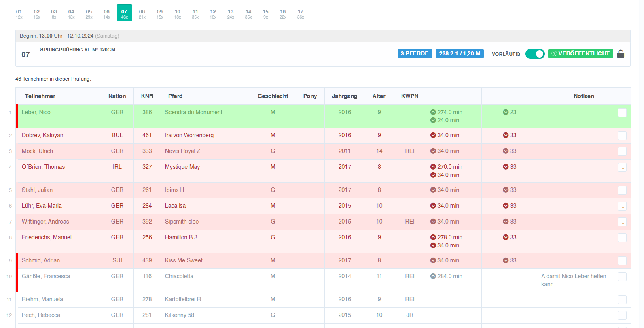Click red status icon beside 270.0 min

[x=433, y=167]
